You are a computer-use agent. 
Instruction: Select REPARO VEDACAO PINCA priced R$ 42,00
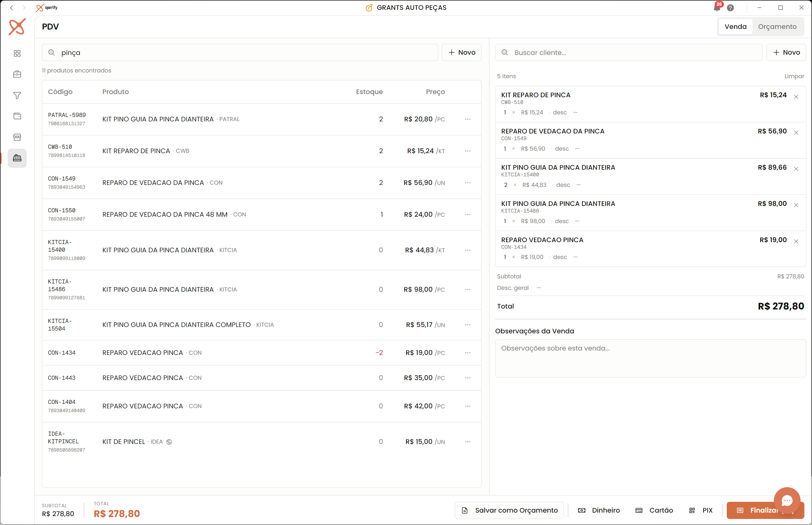point(261,406)
